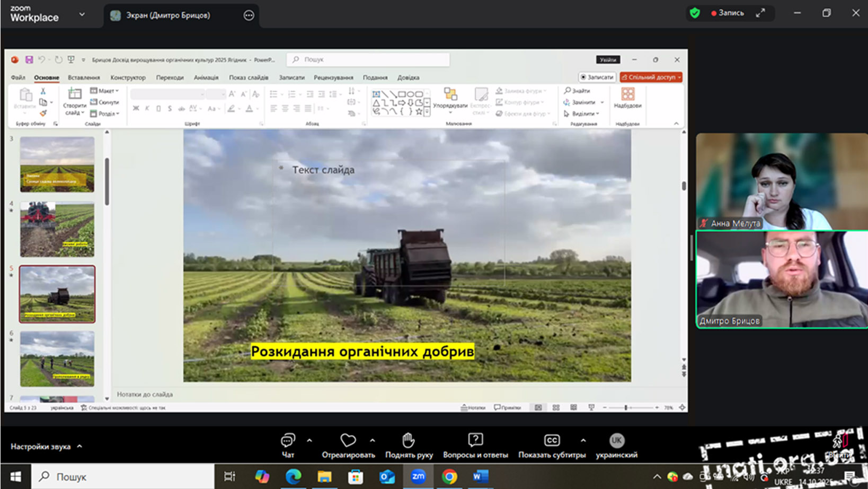Open the Вставлення ribbon tab
The height and width of the screenshot is (489, 868).
(x=84, y=77)
